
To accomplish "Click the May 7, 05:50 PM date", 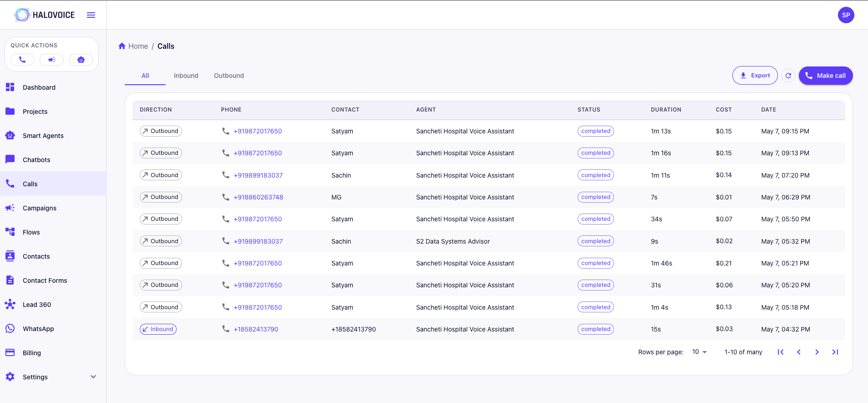I will pyautogui.click(x=786, y=219).
